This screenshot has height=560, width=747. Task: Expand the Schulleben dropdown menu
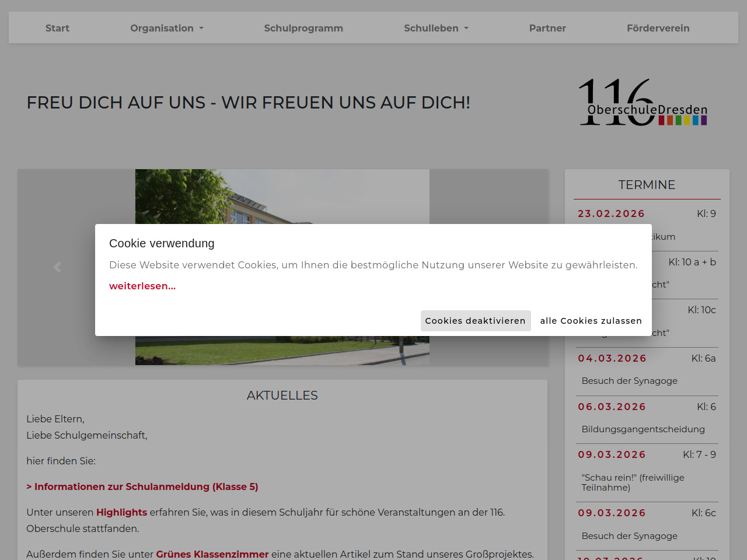pos(436,28)
